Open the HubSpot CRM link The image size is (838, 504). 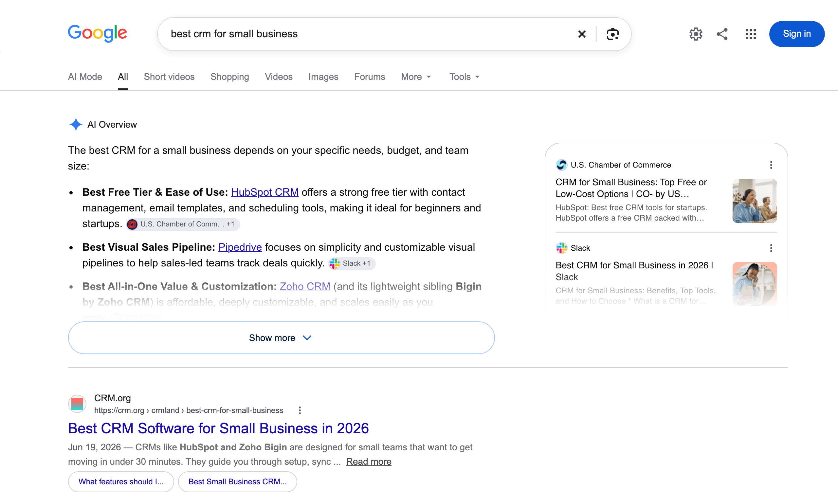pyautogui.click(x=264, y=192)
